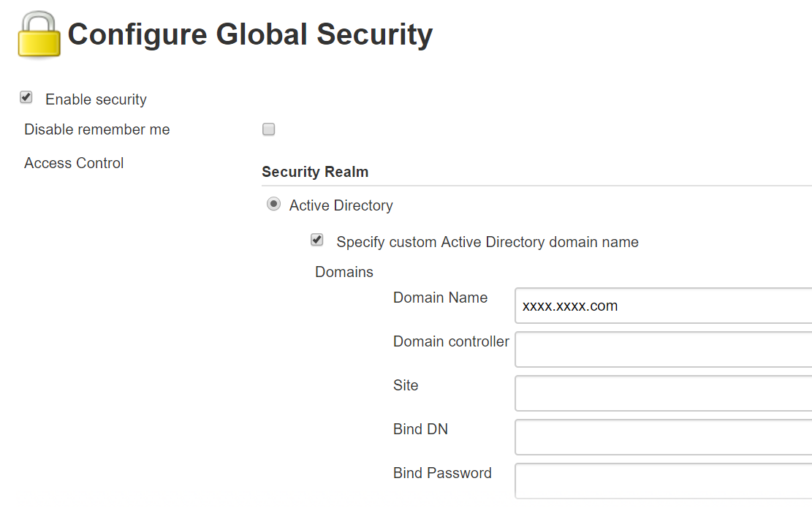Click the Specify custom Active Directory label text
The height and width of the screenshot is (511, 812).
(487, 242)
